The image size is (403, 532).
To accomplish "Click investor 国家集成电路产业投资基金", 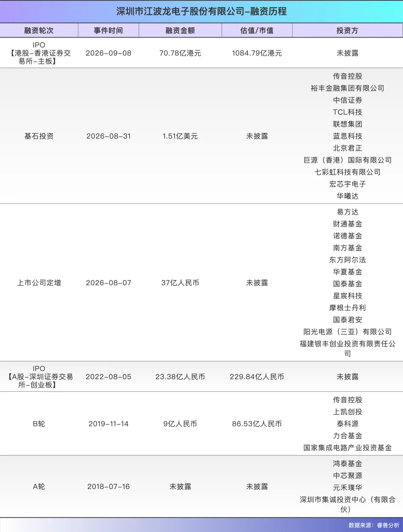I will (347, 447).
